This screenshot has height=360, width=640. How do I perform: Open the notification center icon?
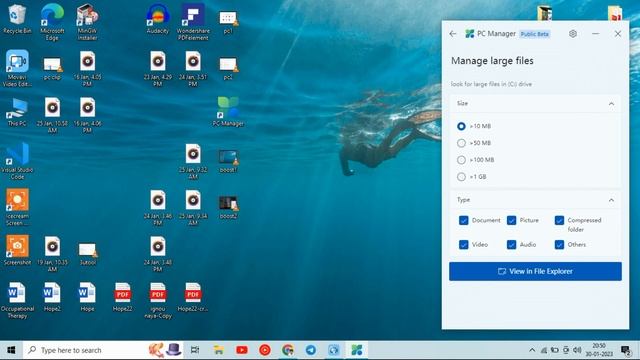(625, 350)
